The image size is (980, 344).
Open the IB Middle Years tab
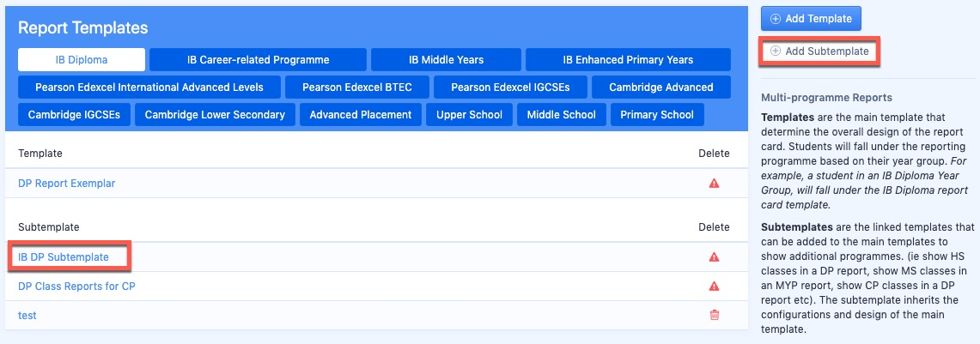pyautogui.click(x=447, y=60)
